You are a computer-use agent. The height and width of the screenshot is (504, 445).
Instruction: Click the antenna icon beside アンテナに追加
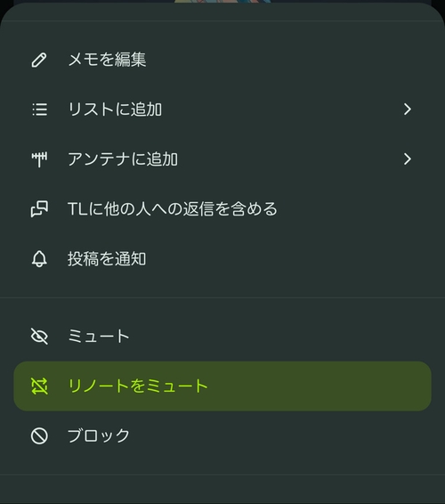(39, 159)
